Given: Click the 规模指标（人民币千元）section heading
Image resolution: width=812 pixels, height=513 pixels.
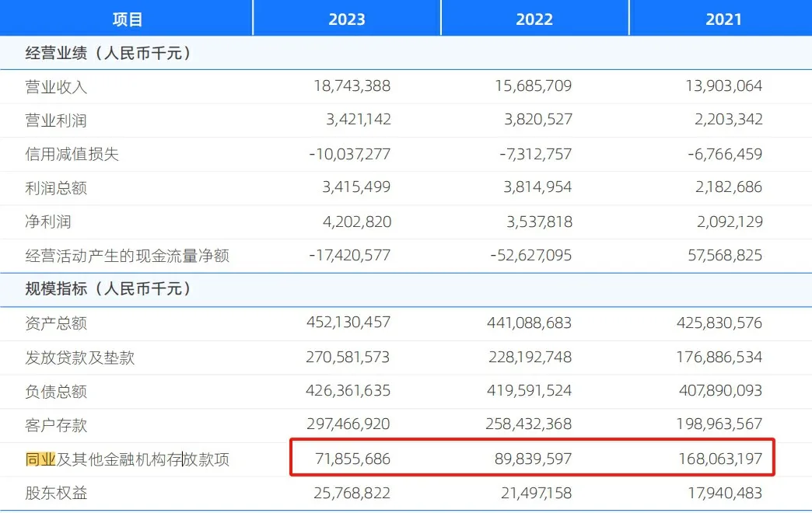Looking at the screenshot, I should pyautogui.click(x=108, y=289).
